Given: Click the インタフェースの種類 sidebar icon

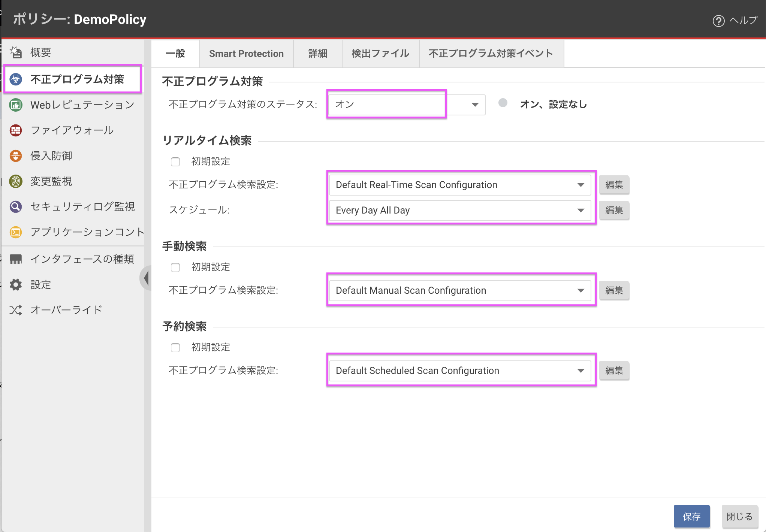Looking at the screenshot, I should pos(16,259).
